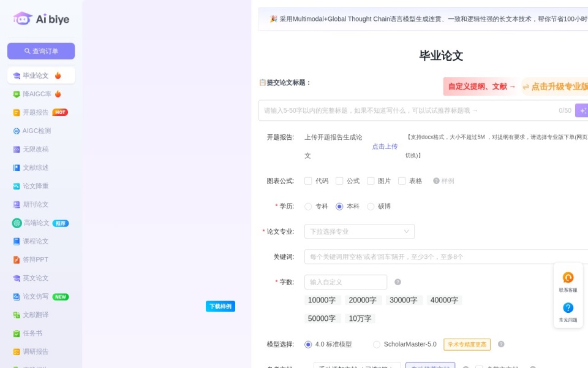
Task: Click the Ai biye robot logo
Action: (x=23, y=18)
